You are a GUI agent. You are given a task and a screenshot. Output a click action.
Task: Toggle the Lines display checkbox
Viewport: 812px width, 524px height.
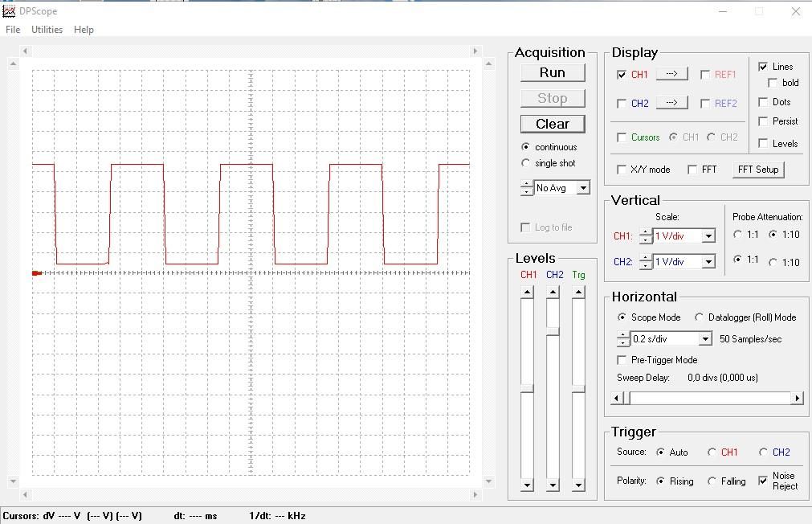(763, 67)
